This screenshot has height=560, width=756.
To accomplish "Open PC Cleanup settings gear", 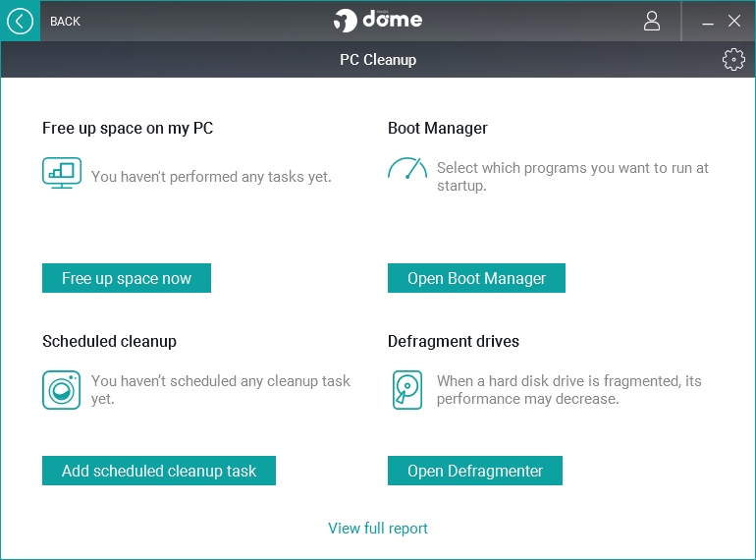I will (733, 59).
